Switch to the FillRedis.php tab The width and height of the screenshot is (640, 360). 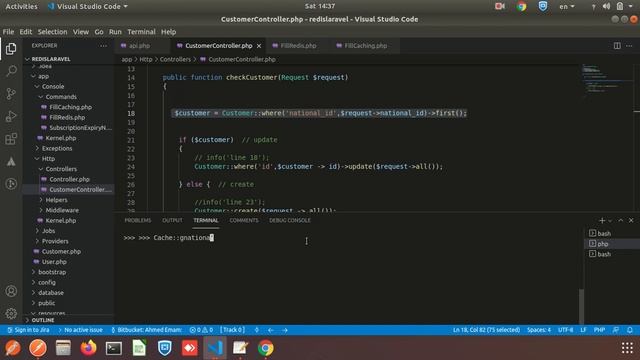pos(298,46)
